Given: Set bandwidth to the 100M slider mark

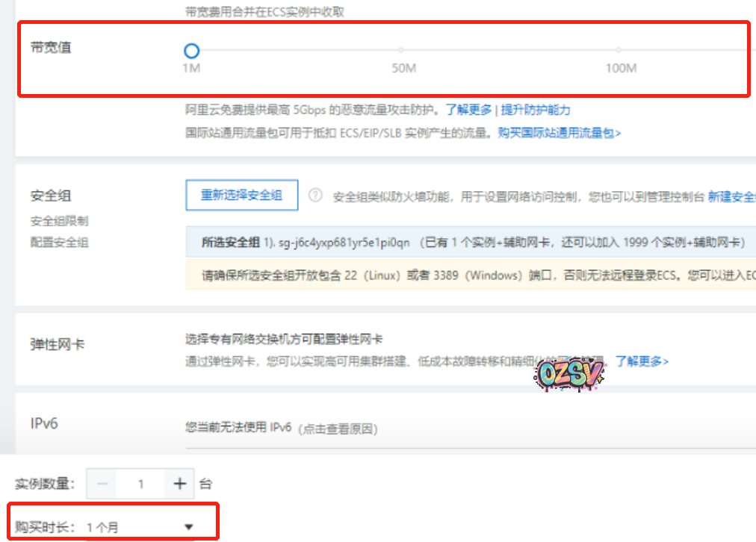Looking at the screenshot, I should [x=619, y=51].
